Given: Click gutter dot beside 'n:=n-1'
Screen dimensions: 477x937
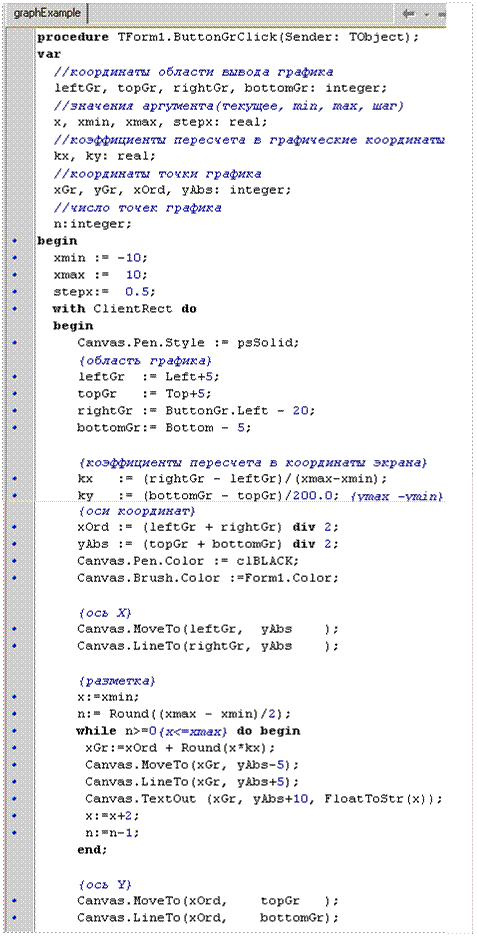Looking at the screenshot, I should [x=14, y=832].
